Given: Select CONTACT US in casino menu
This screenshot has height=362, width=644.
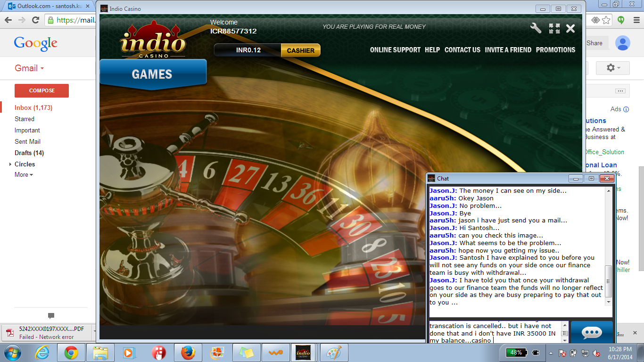Looking at the screenshot, I should click(462, 50).
